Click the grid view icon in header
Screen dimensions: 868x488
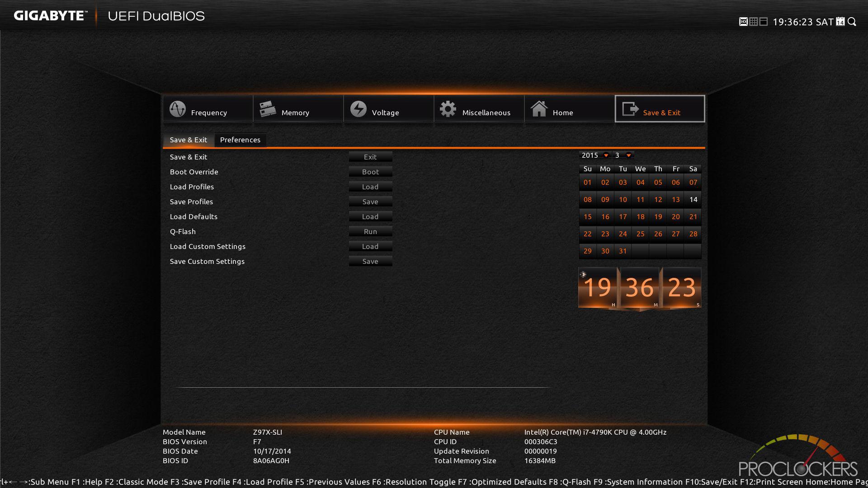click(753, 22)
